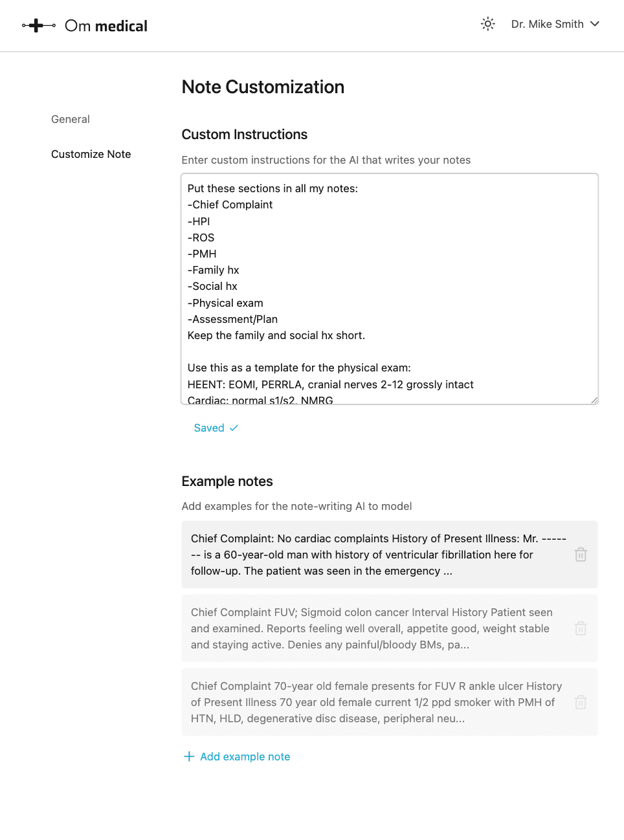The height and width of the screenshot is (840, 624).
Task: Toggle theme using header brightness control
Action: [x=487, y=24]
